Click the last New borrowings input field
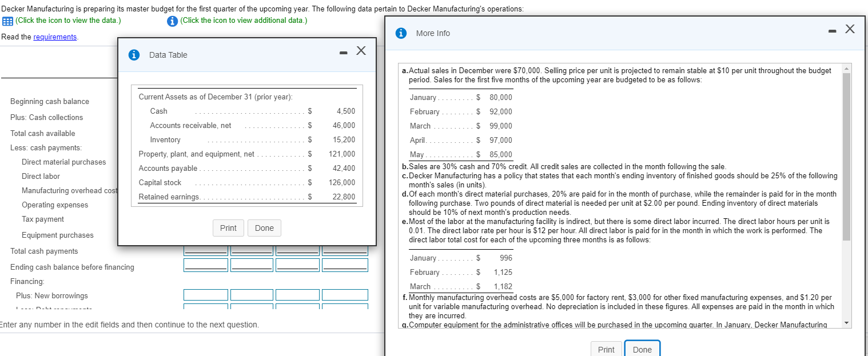The height and width of the screenshot is (356, 868). pos(344,295)
